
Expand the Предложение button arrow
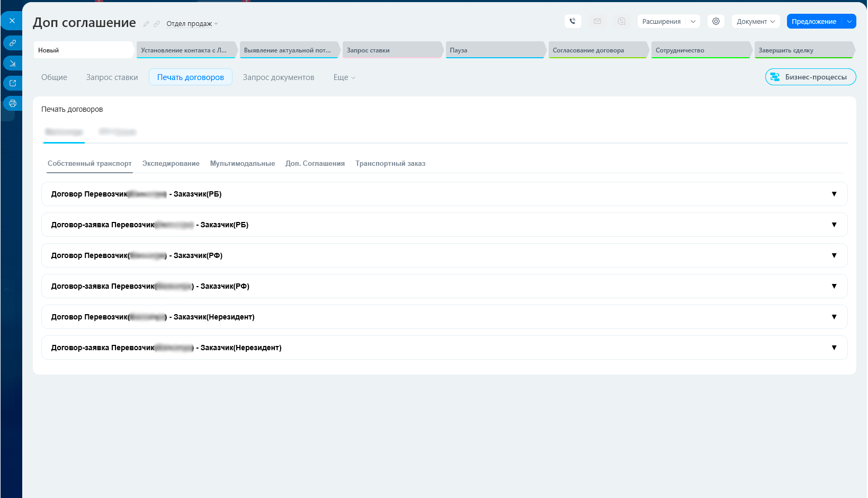(x=849, y=21)
